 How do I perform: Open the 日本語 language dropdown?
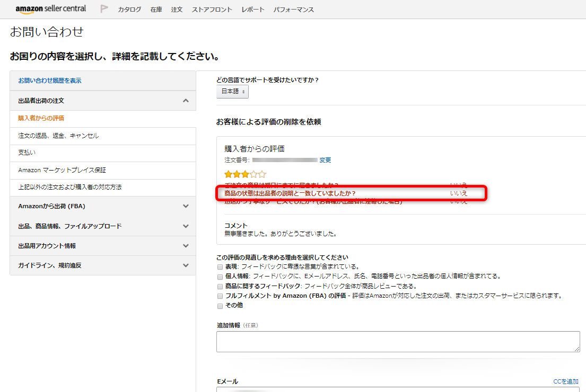coord(232,92)
